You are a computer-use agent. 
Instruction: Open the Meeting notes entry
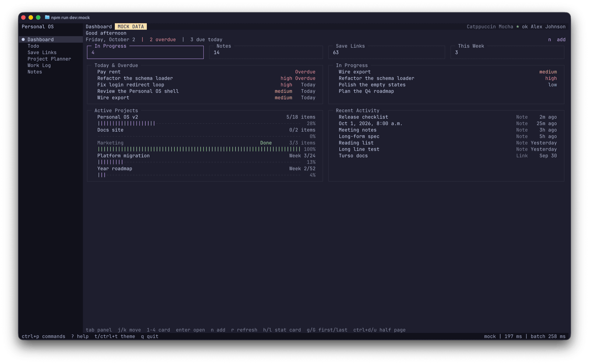pos(448,130)
